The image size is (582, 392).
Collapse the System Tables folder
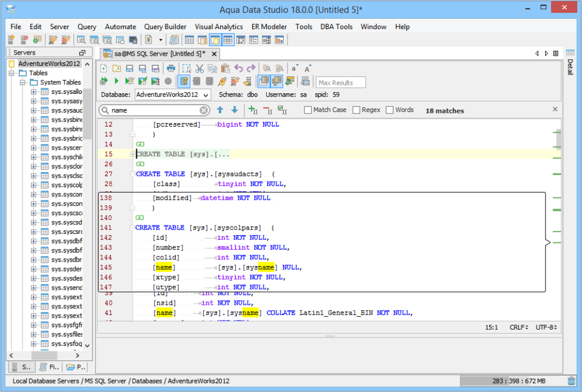coord(23,82)
